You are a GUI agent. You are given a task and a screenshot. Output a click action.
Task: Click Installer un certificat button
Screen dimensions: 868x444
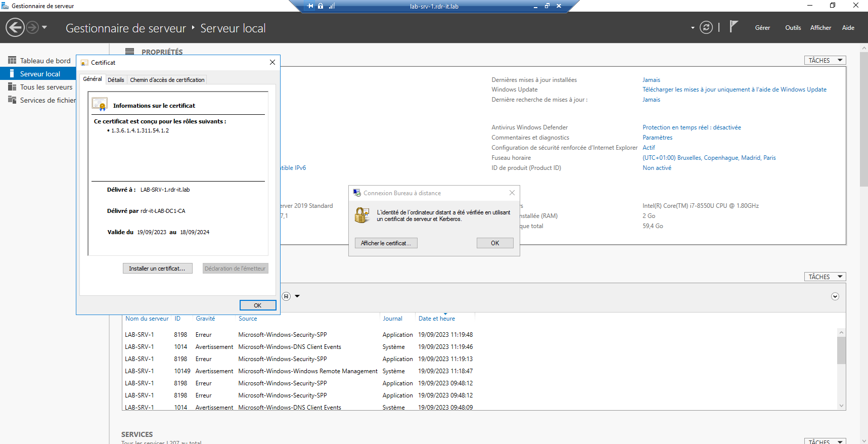click(x=157, y=269)
